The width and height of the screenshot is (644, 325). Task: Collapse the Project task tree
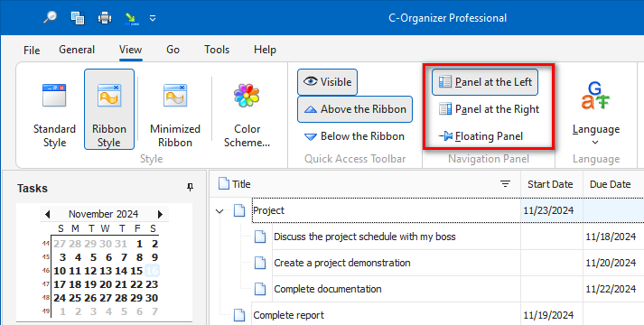219,211
